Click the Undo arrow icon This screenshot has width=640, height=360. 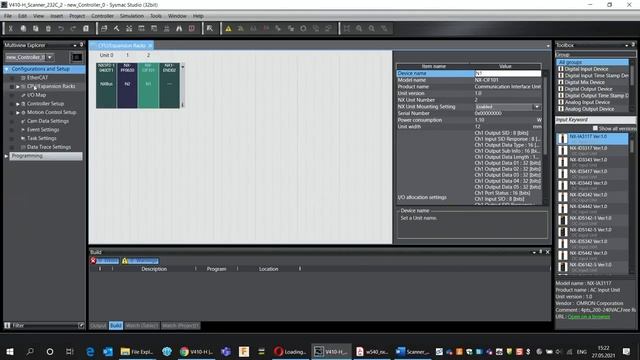point(61,29)
